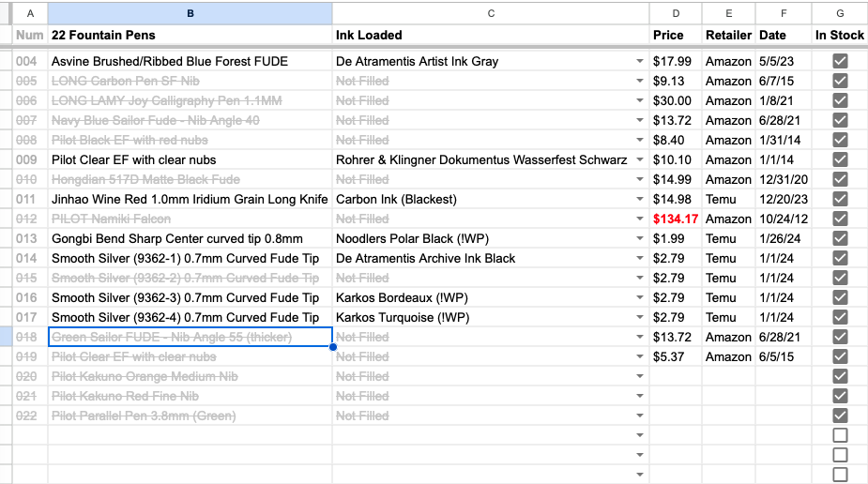Select column C header

click(x=491, y=13)
